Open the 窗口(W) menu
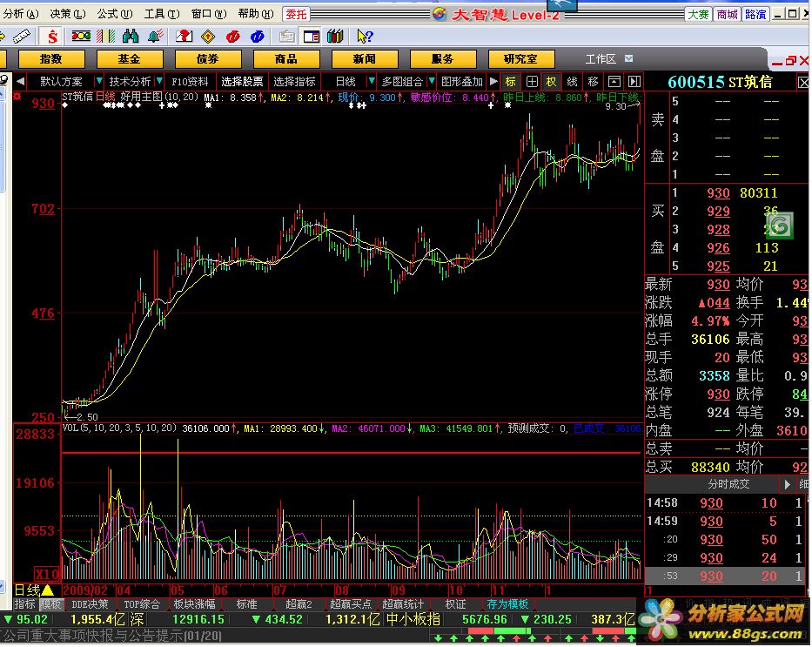The width and height of the screenshot is (812, 647). [x=209, y=13]
